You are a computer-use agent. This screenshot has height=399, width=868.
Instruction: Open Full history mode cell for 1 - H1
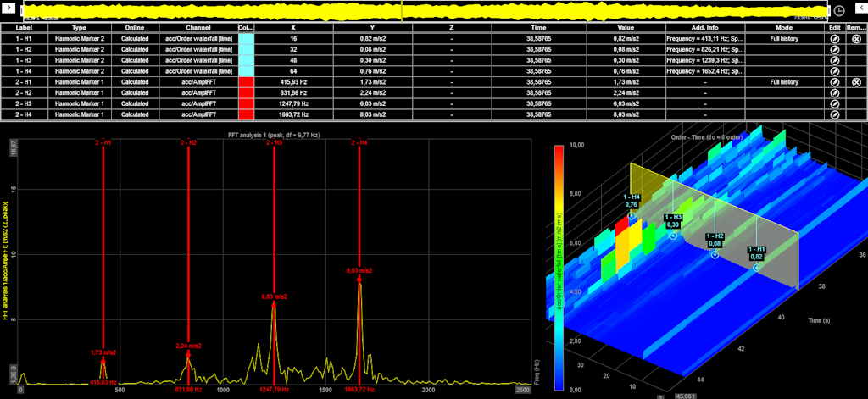tap(784, 38)
